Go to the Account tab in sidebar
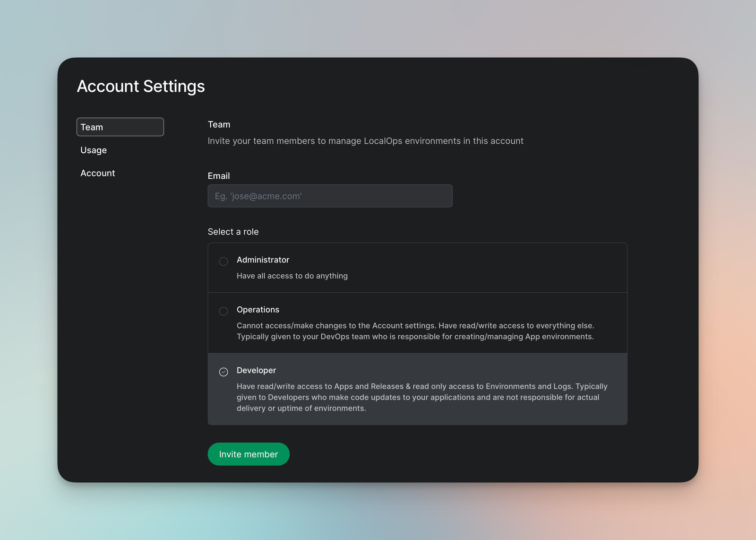Image resolution: width=756 pixels, height=540 pixels. (98, 174)
